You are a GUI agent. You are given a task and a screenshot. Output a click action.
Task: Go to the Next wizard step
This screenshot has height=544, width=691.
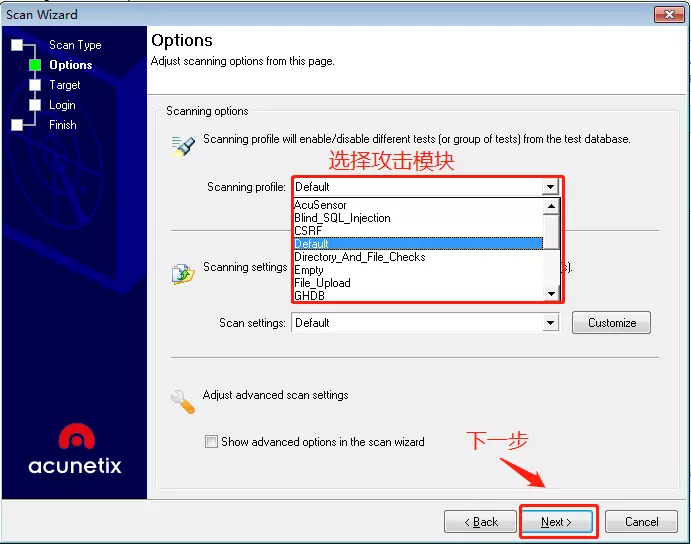(557, 522)
